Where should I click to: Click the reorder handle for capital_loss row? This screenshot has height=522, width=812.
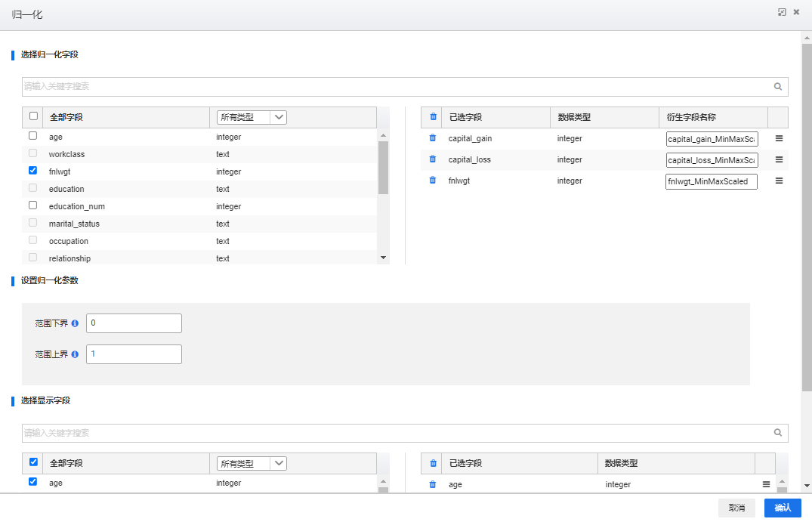click(x=779, y=159)
